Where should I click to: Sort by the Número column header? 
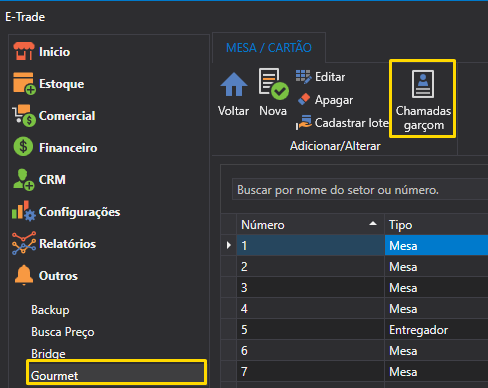click(x=310, y=225)
